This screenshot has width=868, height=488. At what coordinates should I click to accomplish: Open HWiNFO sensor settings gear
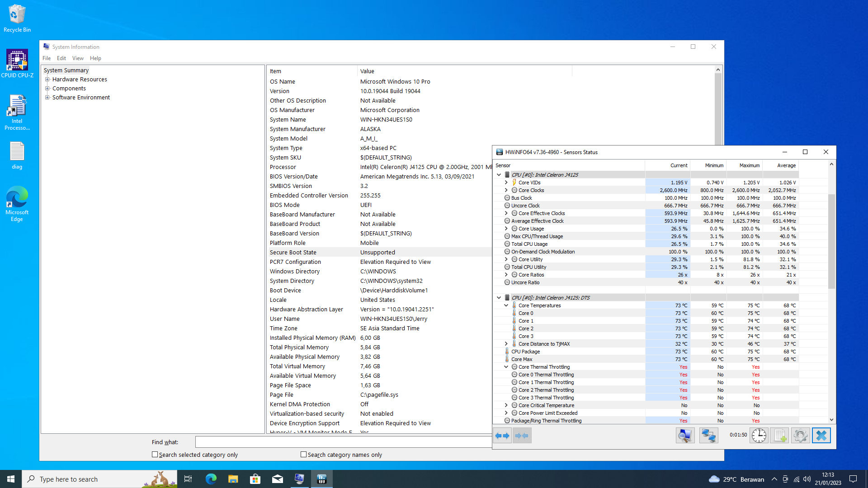click(x=800, y=436)
